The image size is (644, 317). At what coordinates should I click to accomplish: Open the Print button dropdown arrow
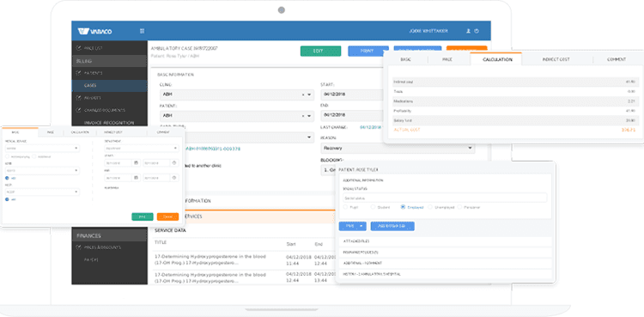[384, 51]
